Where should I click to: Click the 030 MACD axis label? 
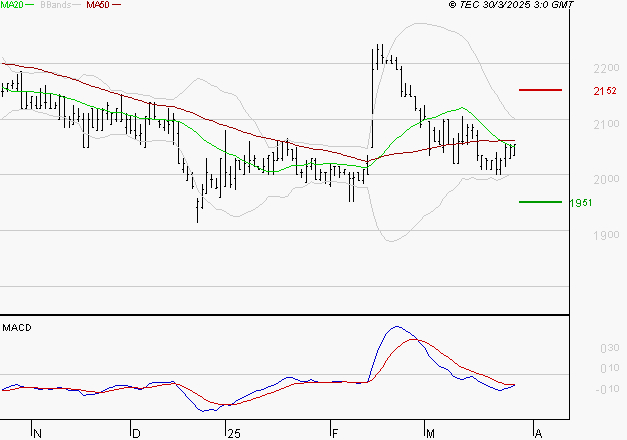[x=610, y=348]
